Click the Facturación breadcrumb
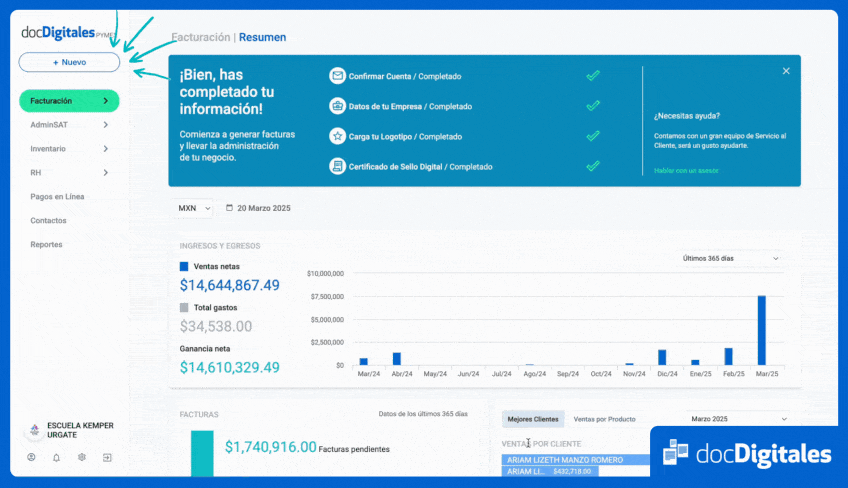The height and width of the screenshot is (488, 848). (201, 37)
